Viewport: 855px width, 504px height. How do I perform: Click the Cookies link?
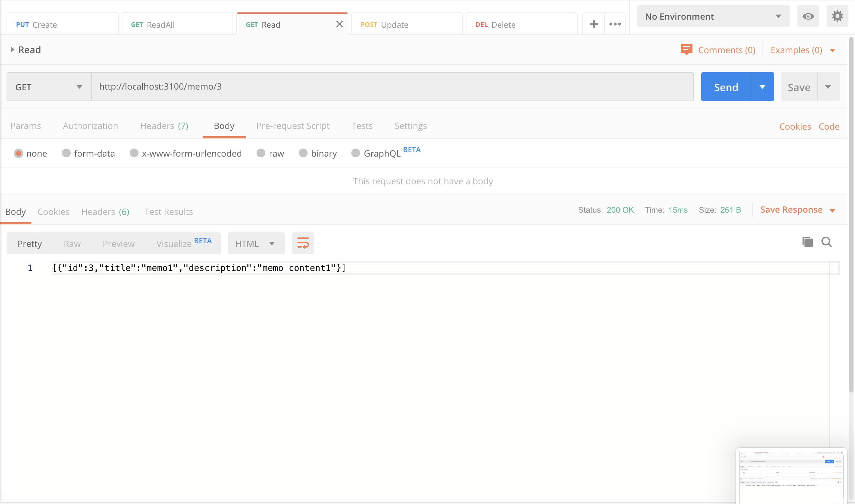pyautogui.click(x=795, y=127)
